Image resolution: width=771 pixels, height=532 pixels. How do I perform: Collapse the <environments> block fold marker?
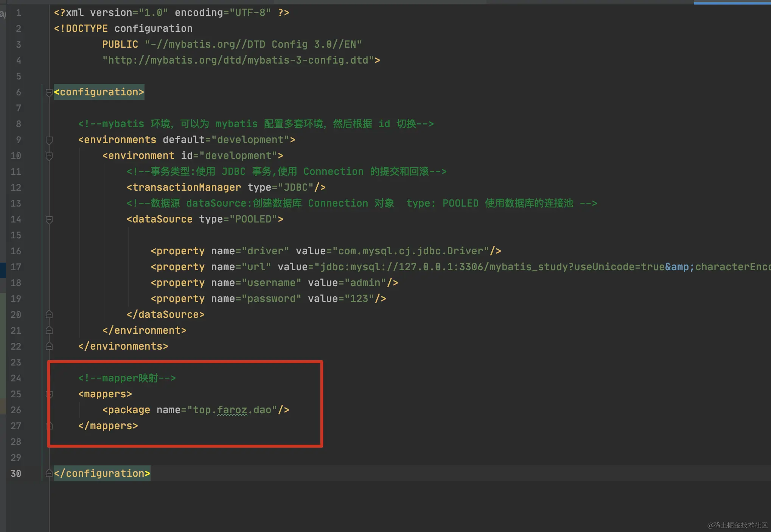pyautogui.click(x=49, y=140)
